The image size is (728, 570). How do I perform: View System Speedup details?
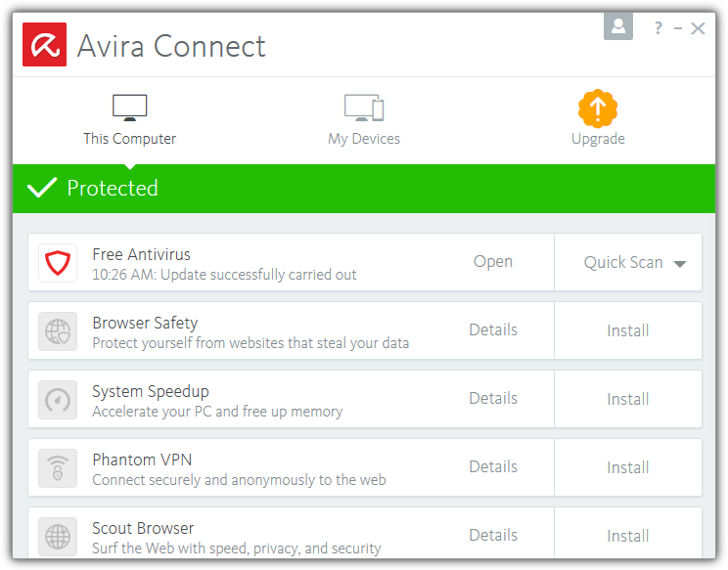pyautogui.click(x=493, y=399)
